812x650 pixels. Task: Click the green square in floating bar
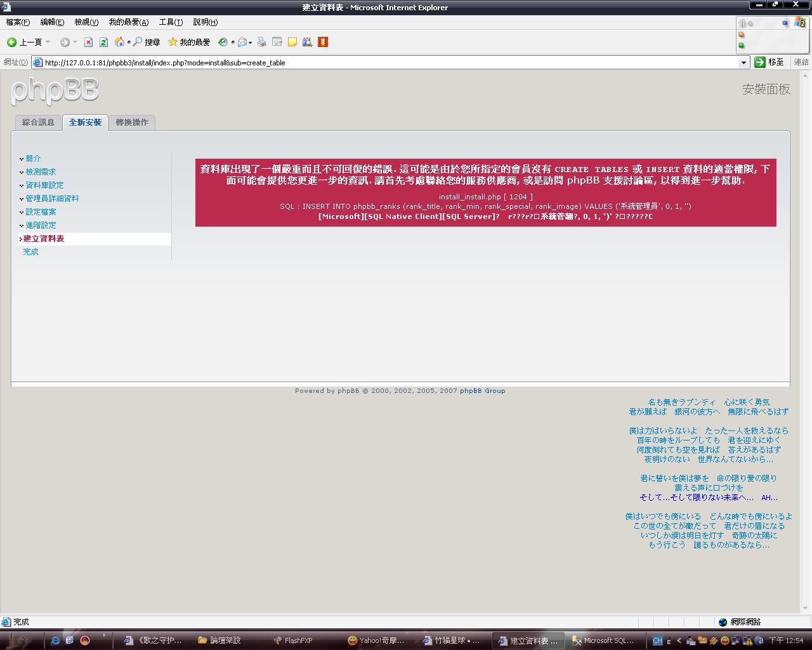tap(742, 45)
